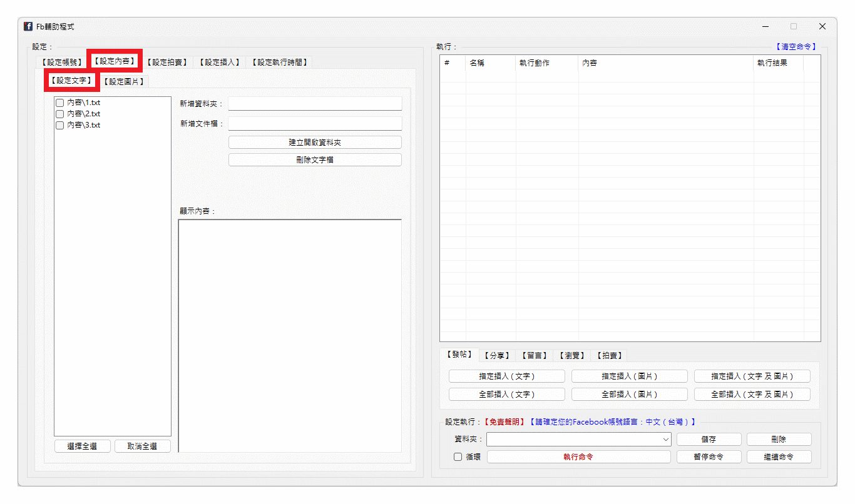855x504 pixels.
Task: Click 指定插入 ( 文字 及 圖片 ) button
Action: [x=752, y=376]
